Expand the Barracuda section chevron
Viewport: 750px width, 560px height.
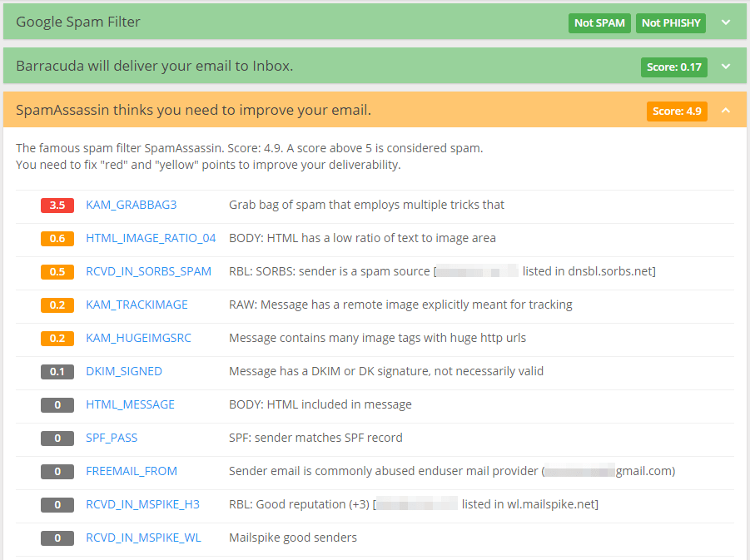click(x=726, y=67)
